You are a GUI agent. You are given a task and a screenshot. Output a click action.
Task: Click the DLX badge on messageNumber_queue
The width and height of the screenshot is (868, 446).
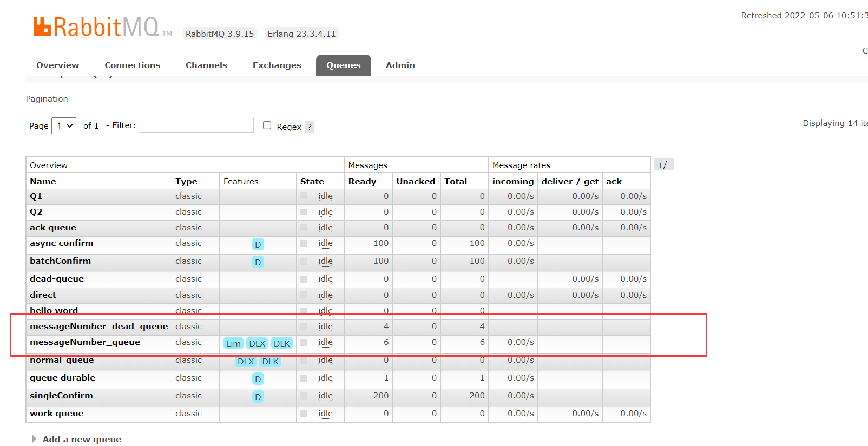click(257, 343)
